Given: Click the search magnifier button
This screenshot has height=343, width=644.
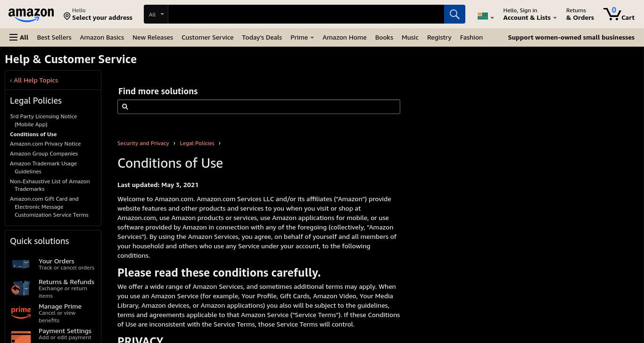Looking at the screenshot, I should [x=454, y=14].
